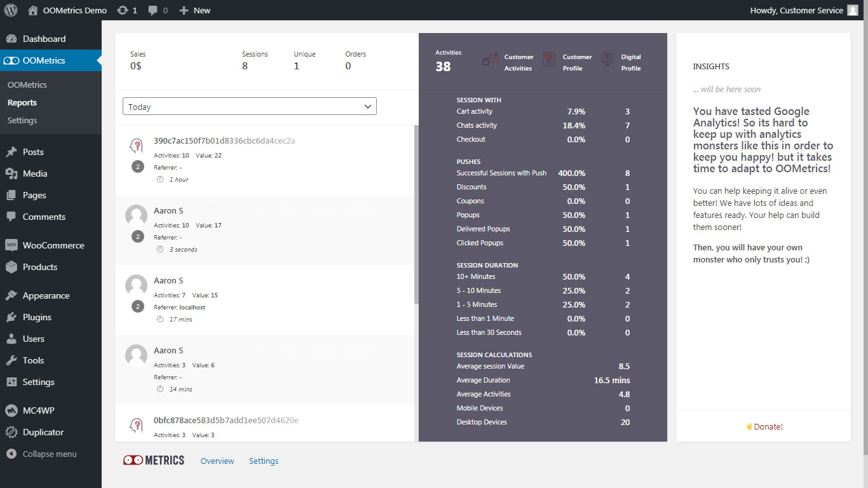Click anonymous head icon for session 390c7ac150f7
This screenshot has height=488, width=868.
(x=136, y=146)
